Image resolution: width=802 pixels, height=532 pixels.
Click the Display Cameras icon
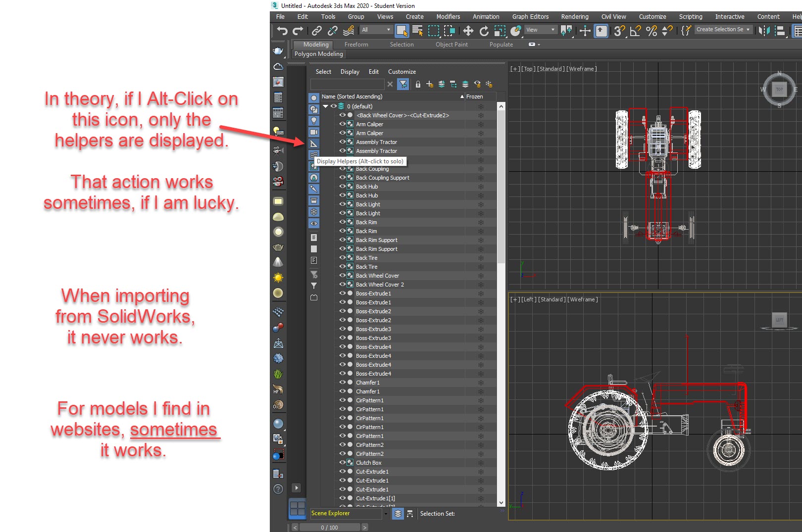(x=314, y=132)
